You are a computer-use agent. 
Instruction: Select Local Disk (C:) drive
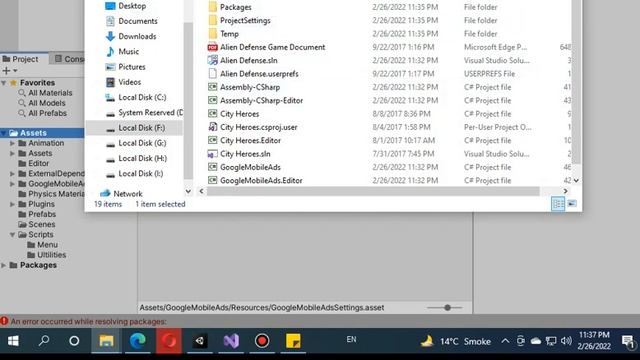coord(142,98)
